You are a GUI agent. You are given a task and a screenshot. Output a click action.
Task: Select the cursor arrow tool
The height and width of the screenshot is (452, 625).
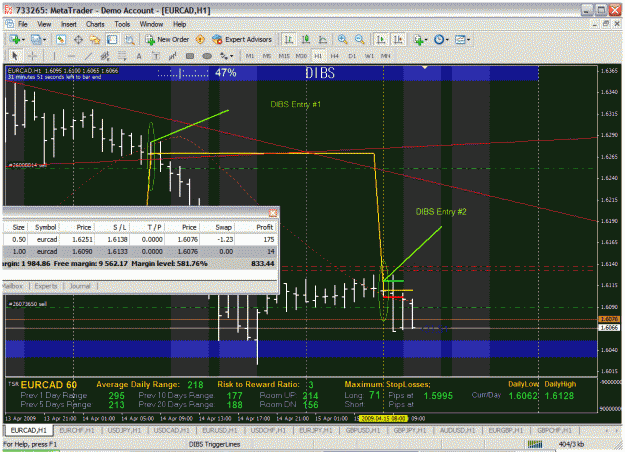(15, 56)
